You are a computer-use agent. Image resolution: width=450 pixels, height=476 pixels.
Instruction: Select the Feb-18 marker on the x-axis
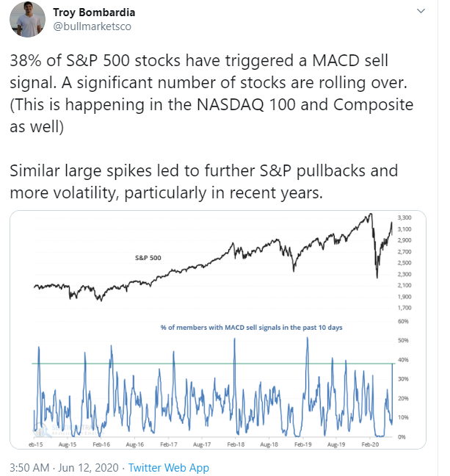coord(236,444)
